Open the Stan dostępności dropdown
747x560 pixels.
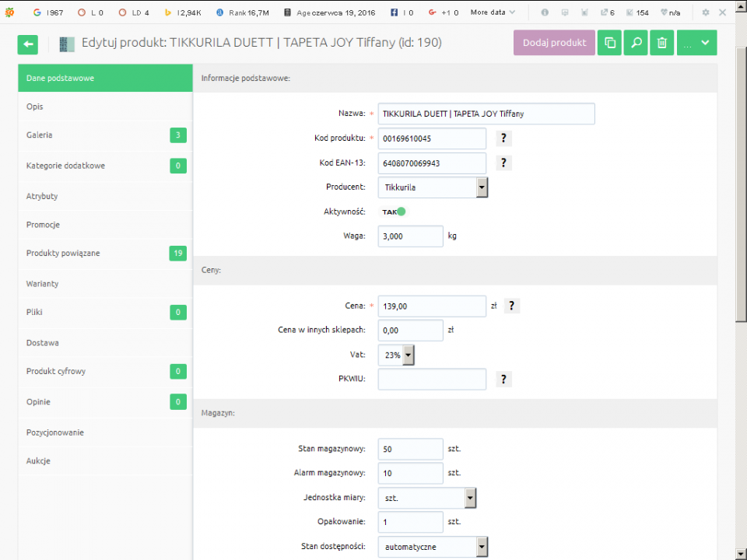click(x=433, y=547)
